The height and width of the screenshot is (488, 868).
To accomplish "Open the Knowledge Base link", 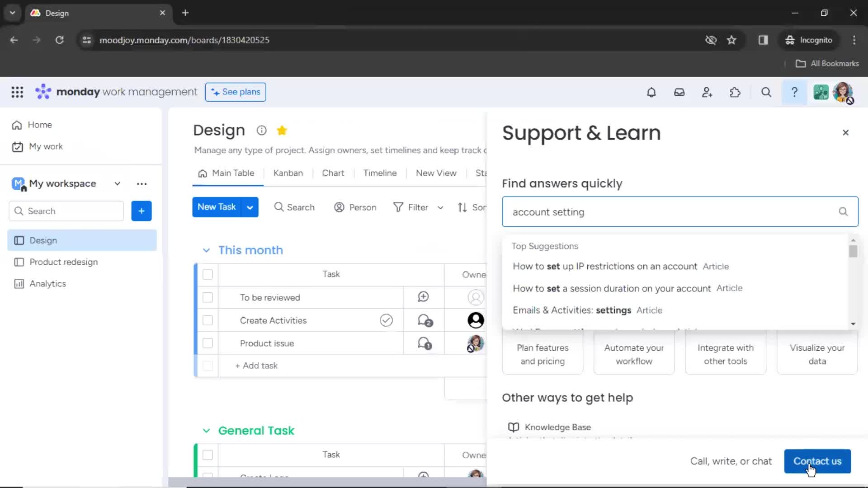I will tap(558, 427).
